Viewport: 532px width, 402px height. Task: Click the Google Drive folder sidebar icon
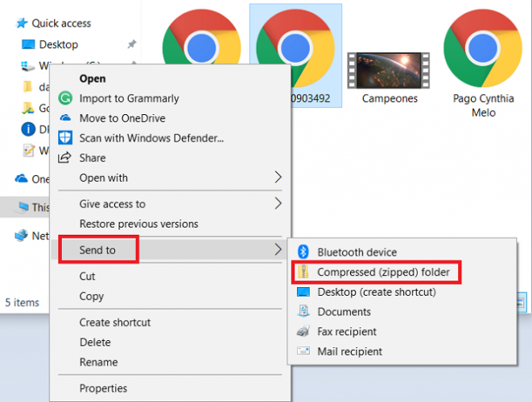(28, 108)
